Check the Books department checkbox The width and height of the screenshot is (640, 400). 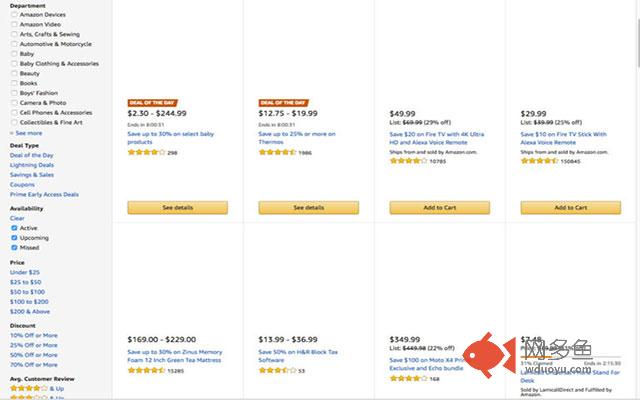click(14, 83)
